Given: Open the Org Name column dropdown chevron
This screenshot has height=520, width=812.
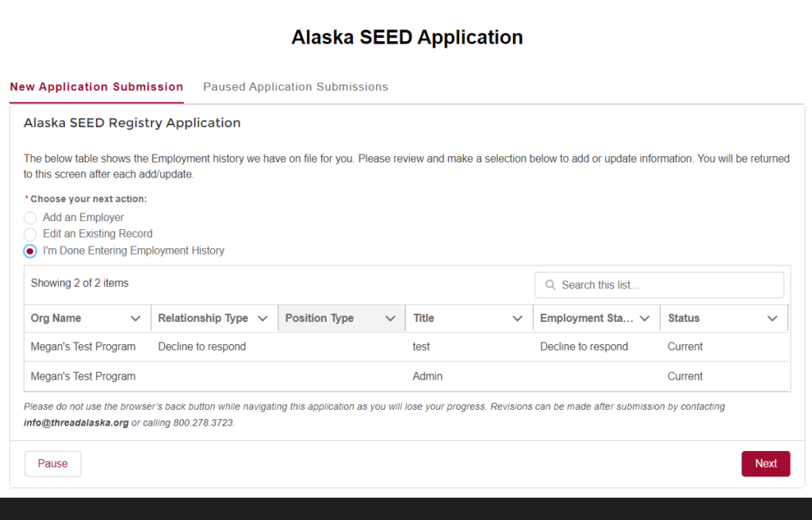Looking at the screenshot, I should (x=135, y=319).
